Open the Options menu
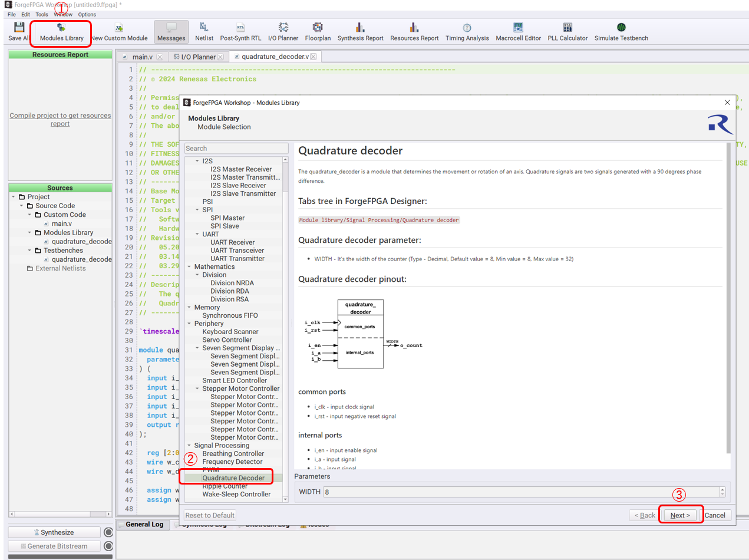Screen dimensions: 749x560 tap(87, 14)
